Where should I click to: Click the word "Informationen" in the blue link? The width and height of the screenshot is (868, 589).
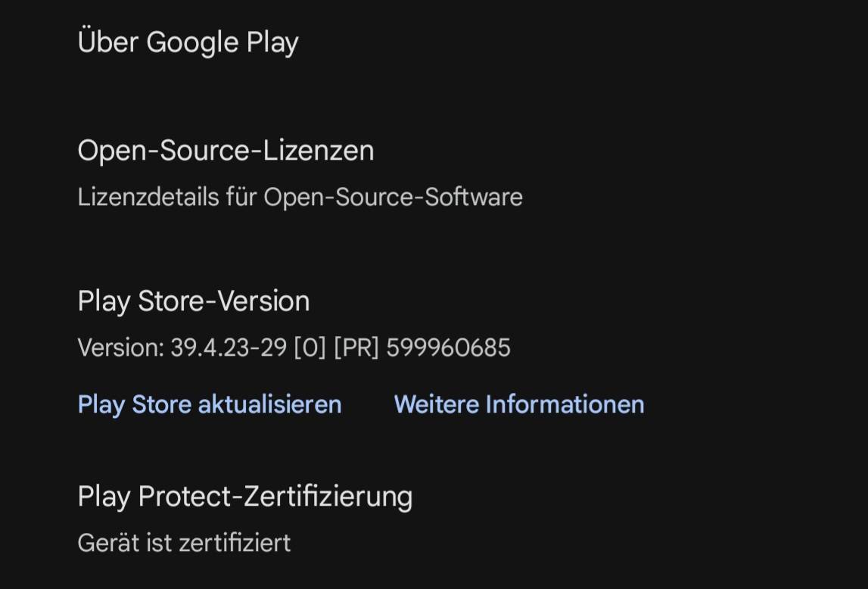[x=565, y=404]
